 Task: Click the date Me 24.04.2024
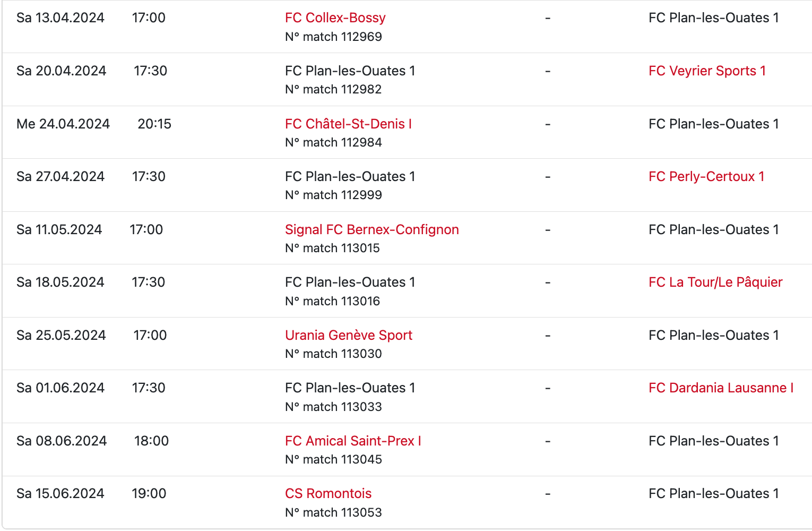(63, 124)
